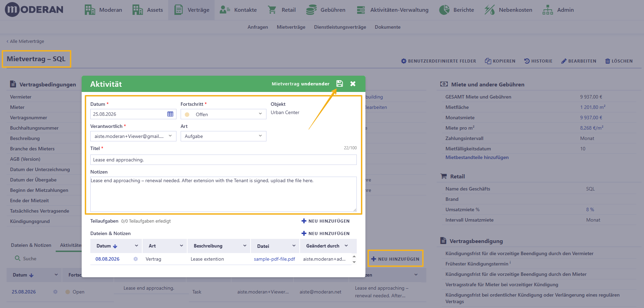
Task: Open the Retail section
Action: click(x=282, y=10)
